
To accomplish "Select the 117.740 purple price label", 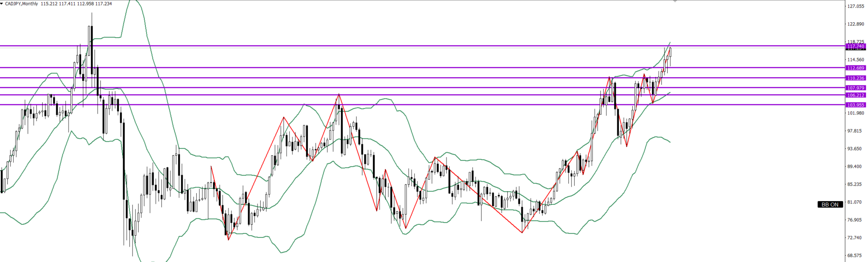I will [x=856, y=46].
